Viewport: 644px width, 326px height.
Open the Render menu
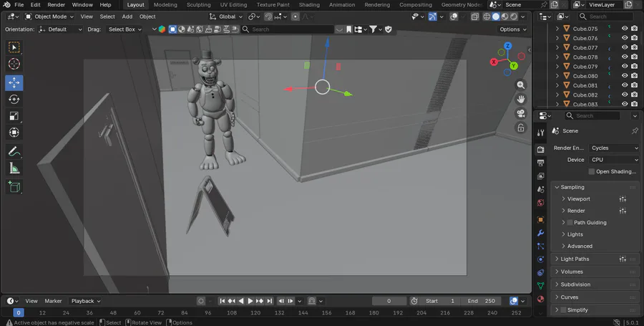pos(57,4)
